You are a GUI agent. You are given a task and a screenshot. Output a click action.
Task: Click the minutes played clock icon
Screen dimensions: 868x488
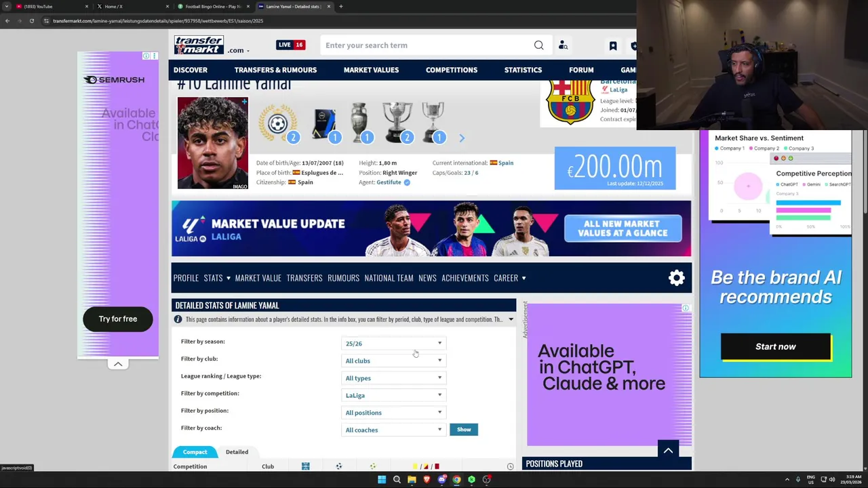[x=510, y=466]
